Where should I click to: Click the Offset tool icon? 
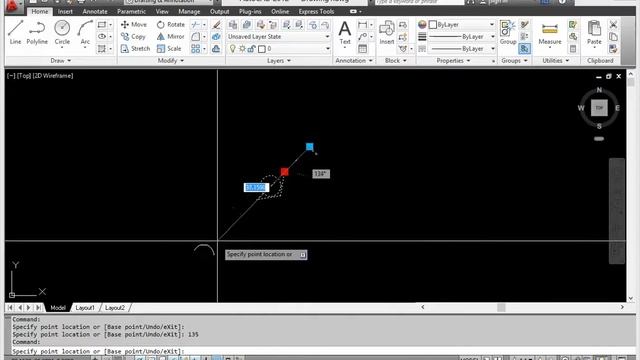[x=216, y=49]
